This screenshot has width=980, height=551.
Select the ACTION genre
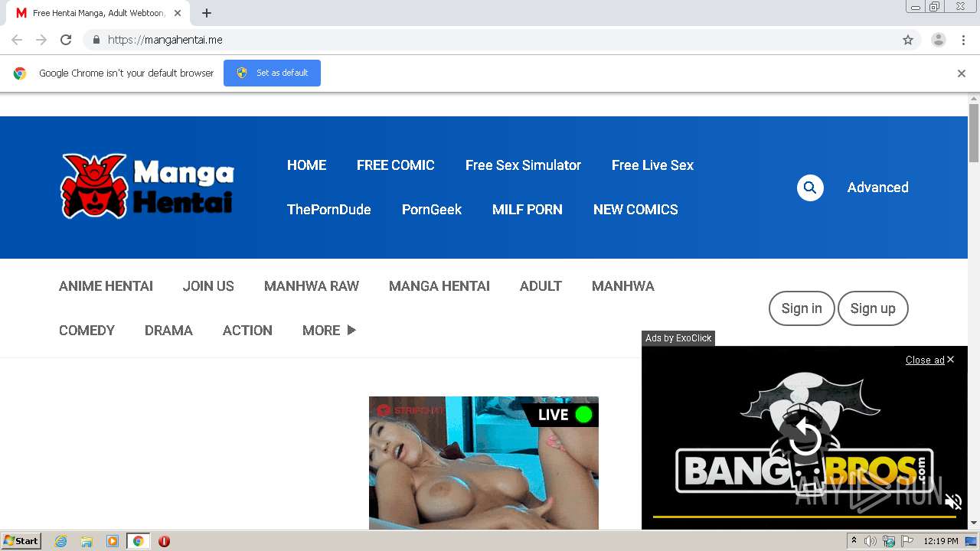click(247, 331)
